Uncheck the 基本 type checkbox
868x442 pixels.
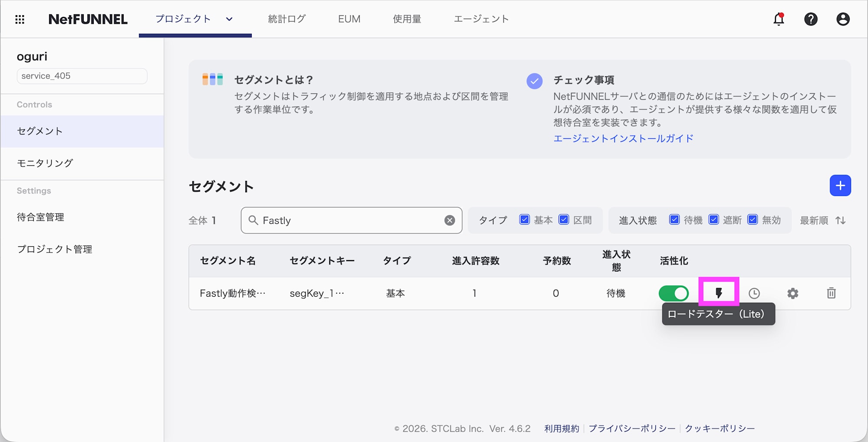click(525, 220)
